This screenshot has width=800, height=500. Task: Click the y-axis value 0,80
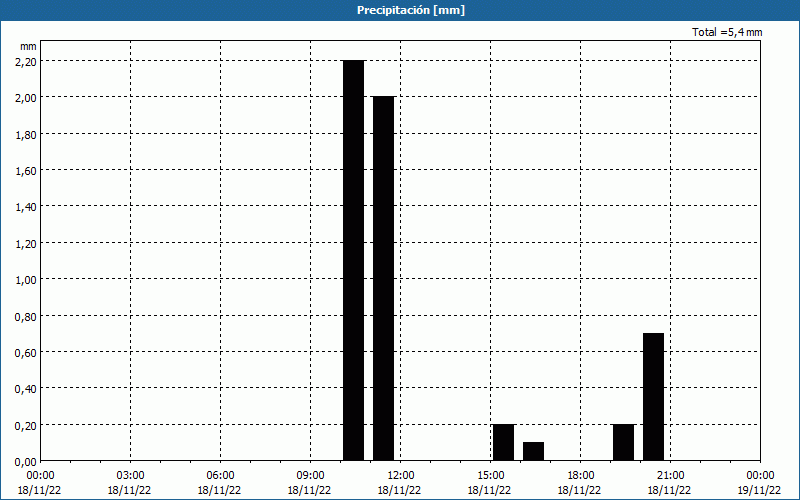(x=26, y=316)
